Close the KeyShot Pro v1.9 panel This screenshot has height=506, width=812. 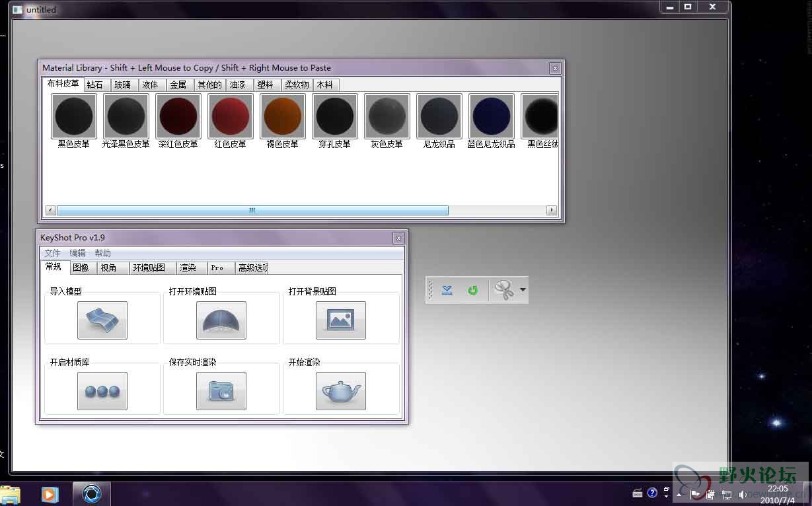(x=398, y=238)
